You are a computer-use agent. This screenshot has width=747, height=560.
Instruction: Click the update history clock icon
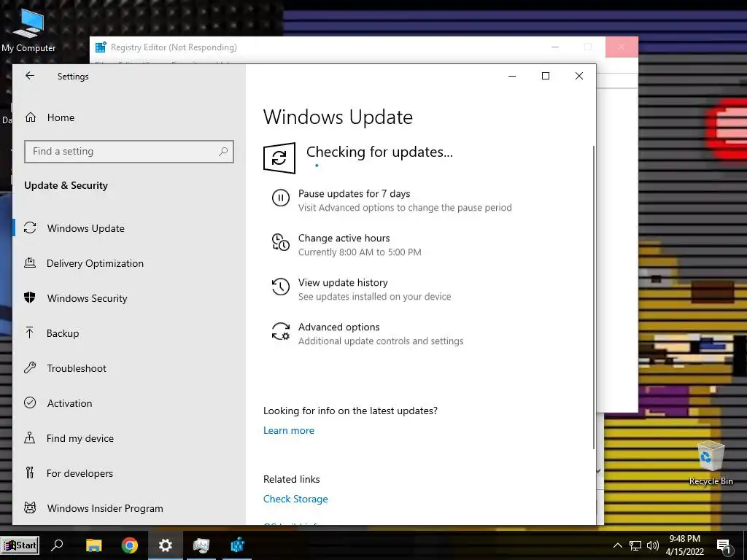click(281, 287)
